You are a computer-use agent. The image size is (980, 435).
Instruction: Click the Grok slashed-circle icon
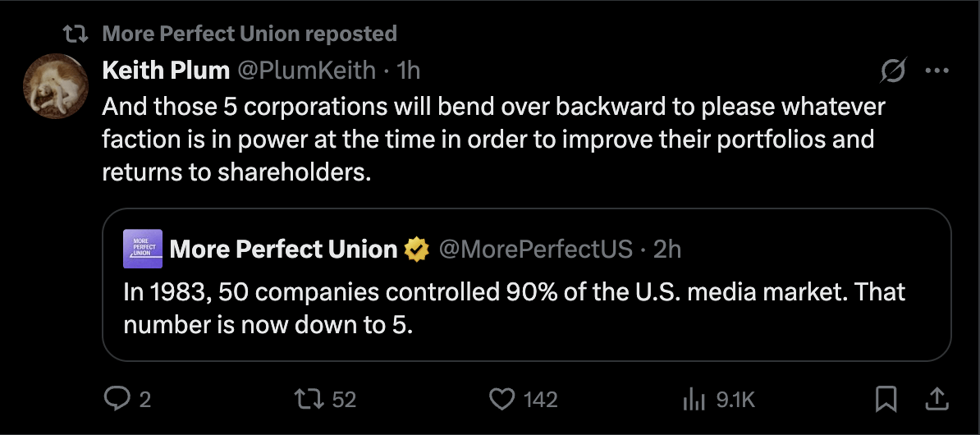[893, 71]
